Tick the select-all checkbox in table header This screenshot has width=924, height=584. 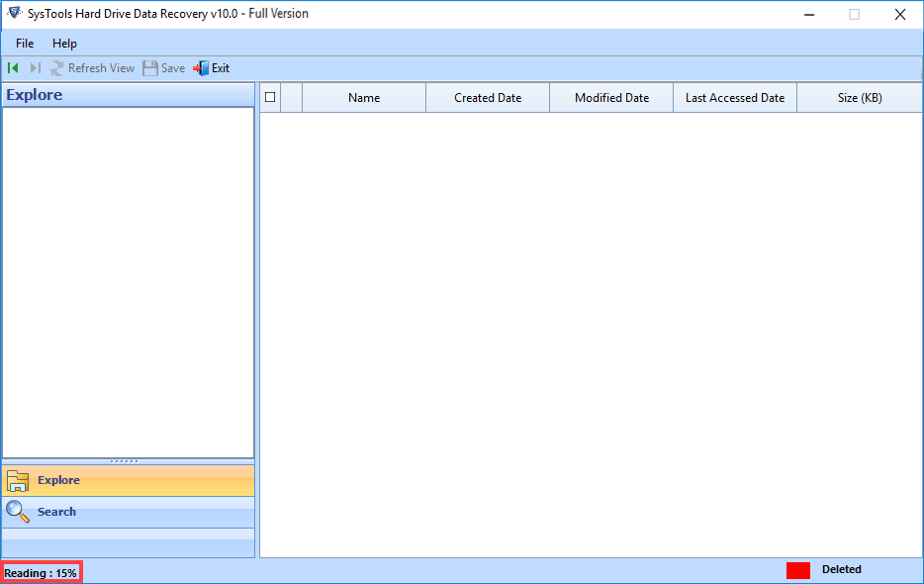[270, 97]
